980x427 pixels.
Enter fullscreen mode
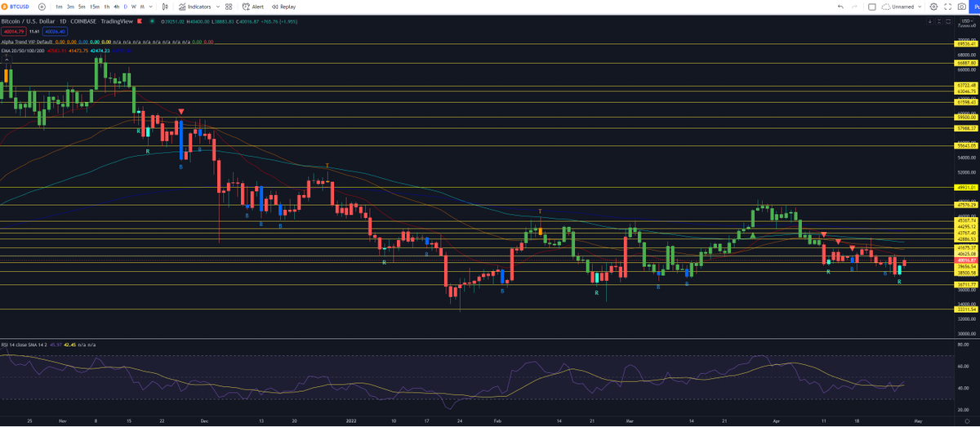click(x=947, y=7)
